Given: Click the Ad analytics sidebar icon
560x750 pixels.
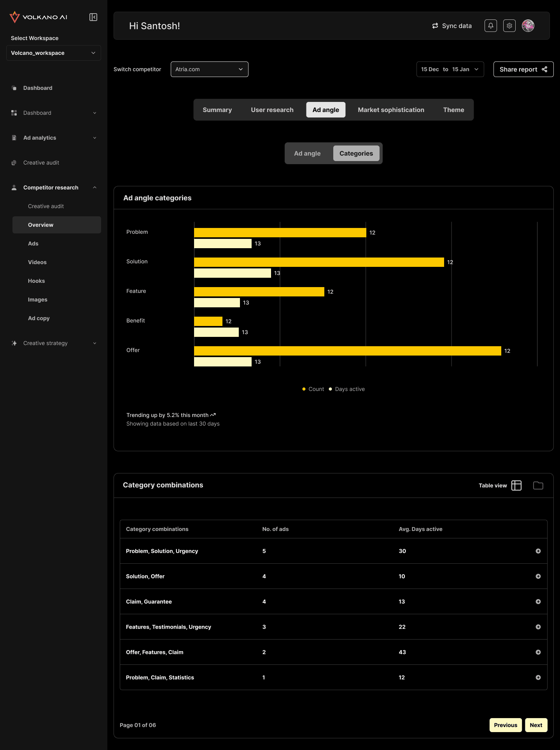Looking at the screenshot, I should [14, 138].
